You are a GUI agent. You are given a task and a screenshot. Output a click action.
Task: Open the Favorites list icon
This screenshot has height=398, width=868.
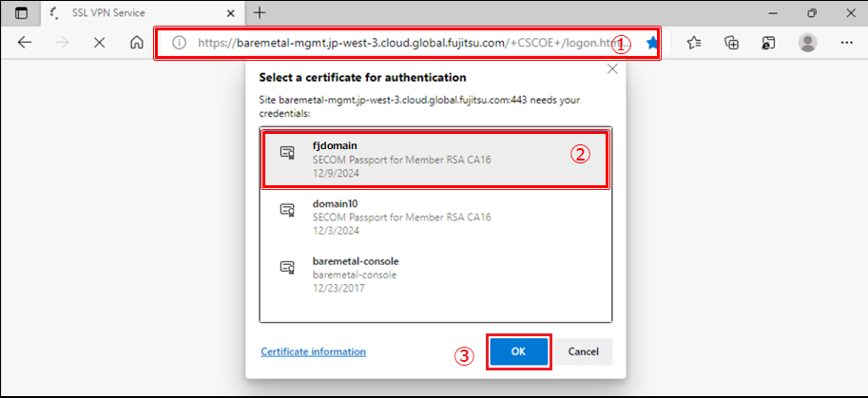pyautogui.click(x=694, y=43)
